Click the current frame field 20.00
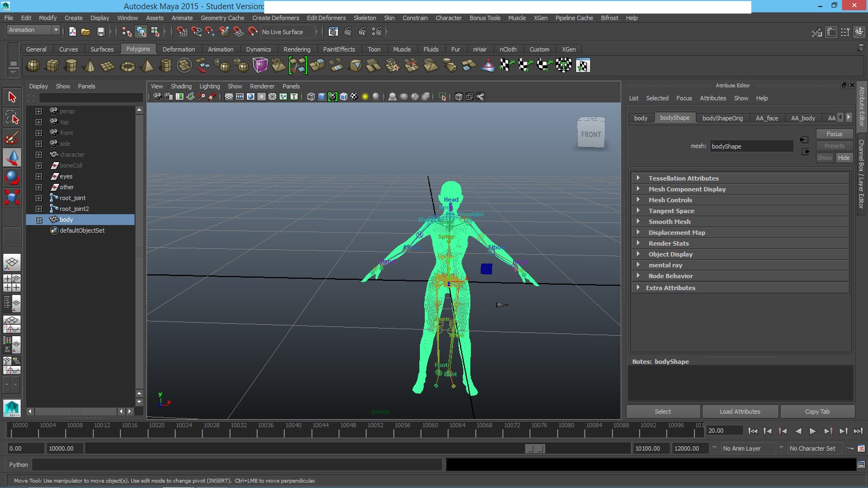 (x=725, y=431)
